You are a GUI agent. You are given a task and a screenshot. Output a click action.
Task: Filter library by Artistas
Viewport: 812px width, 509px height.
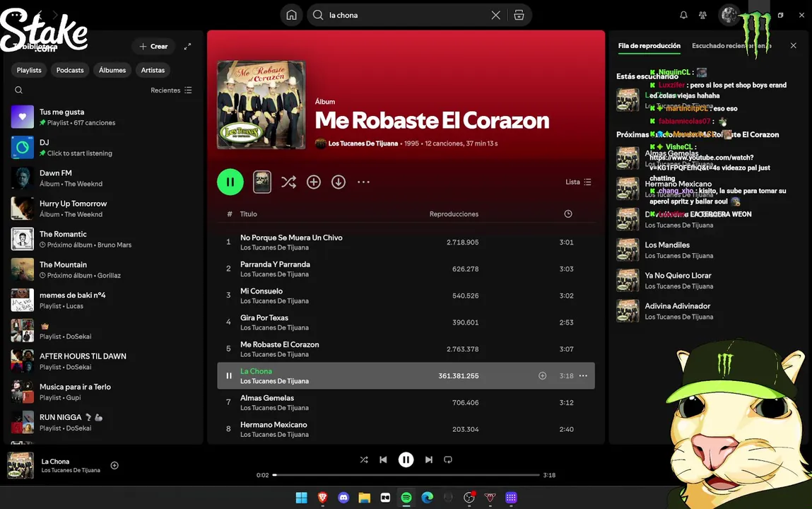(x=153, y=70)
